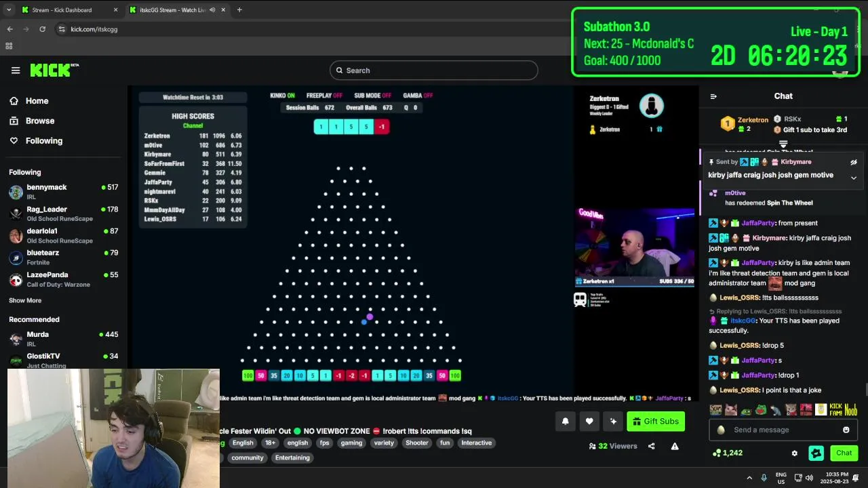Viewport: 868px width, 488px height.
Task: Open the browser tab search dropdown
Action: [x=8, y=9]
